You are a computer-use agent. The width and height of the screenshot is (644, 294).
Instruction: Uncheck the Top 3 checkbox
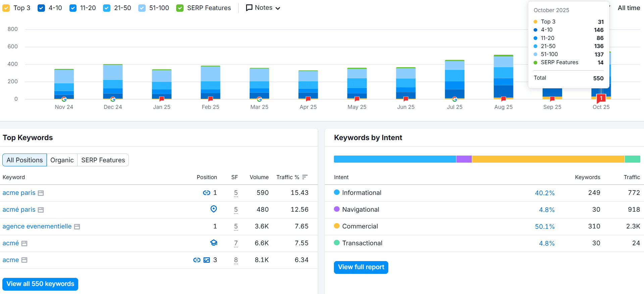coord(6,8)
